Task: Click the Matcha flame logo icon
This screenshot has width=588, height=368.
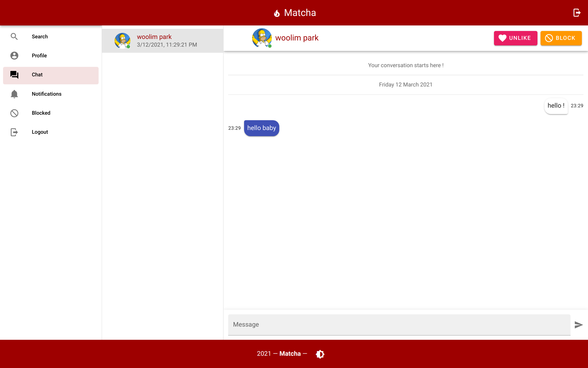Action: pyautogui.click(x=277, y=13)
